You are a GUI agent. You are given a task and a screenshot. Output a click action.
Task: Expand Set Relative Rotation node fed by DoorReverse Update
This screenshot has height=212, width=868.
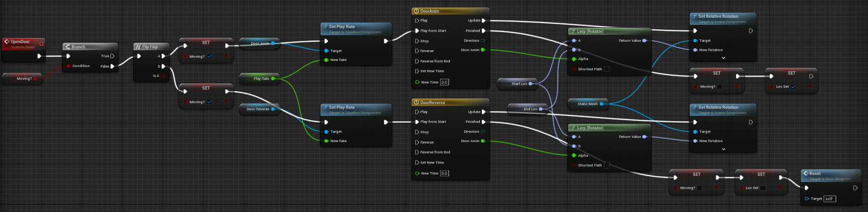tap(723, 149)
